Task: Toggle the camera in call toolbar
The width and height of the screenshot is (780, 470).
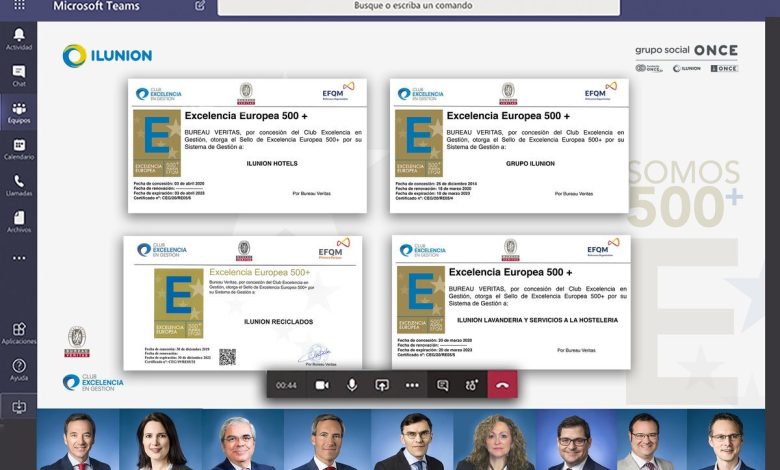Action: click(x=322, y=385)
